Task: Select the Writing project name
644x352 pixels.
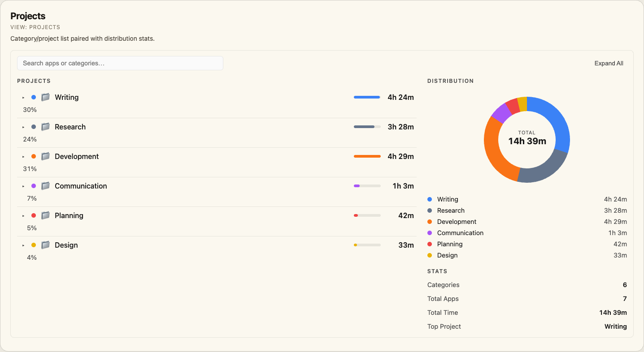Action: 67,97
